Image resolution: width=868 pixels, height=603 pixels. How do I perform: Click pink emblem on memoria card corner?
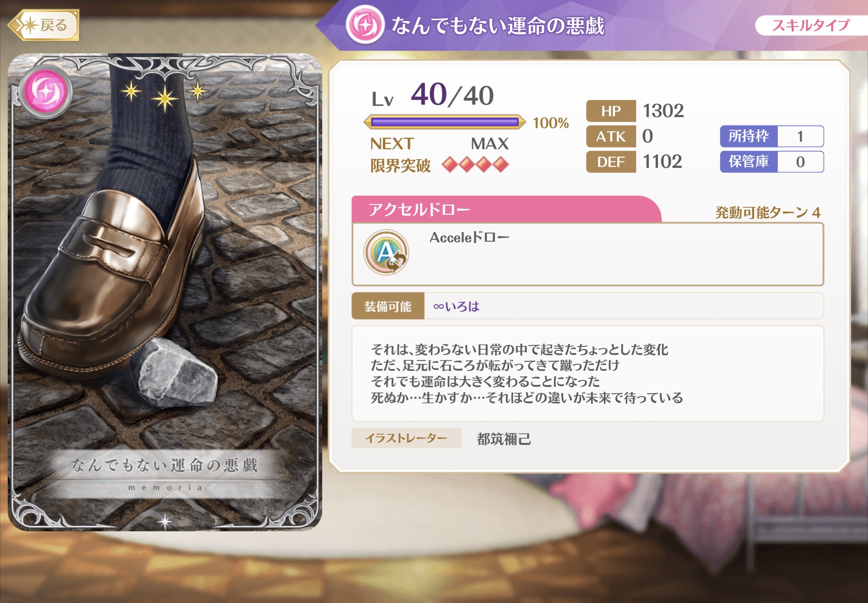(45, 92)
